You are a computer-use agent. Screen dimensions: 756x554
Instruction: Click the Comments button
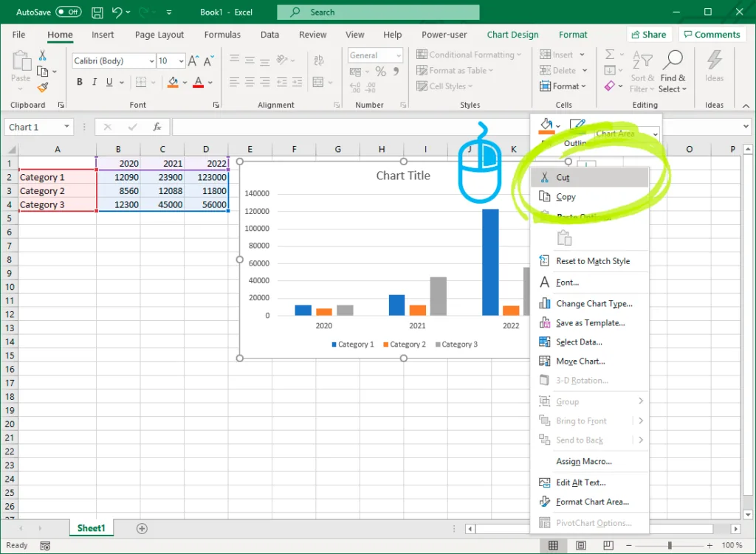[x=712, y=35]
